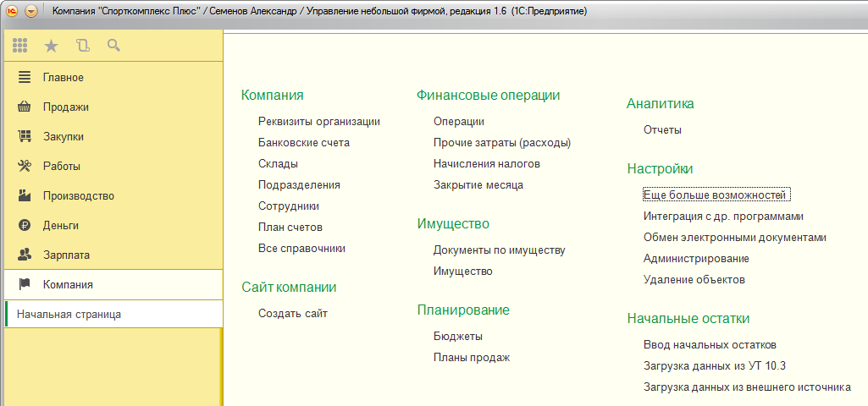Open Начисления налогов
This screenshot has width=868, height=406.
(487, 164)
